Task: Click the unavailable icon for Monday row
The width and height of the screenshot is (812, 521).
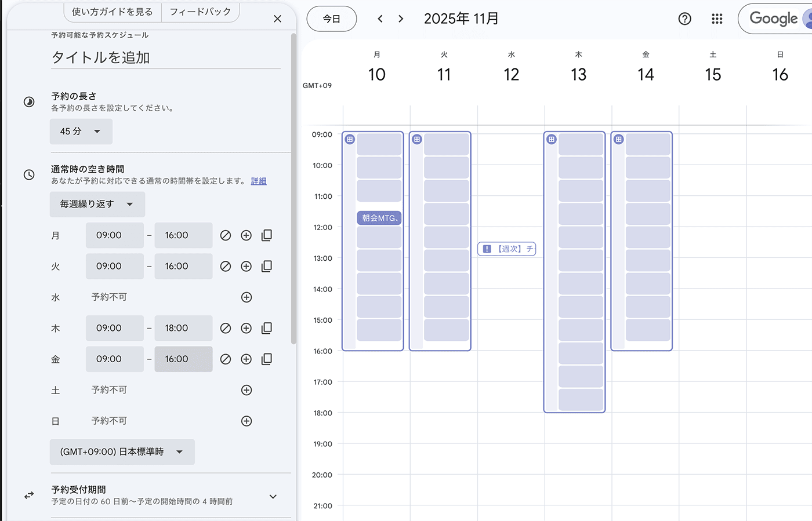Action: pyautogui.click(x=226, y=235)
